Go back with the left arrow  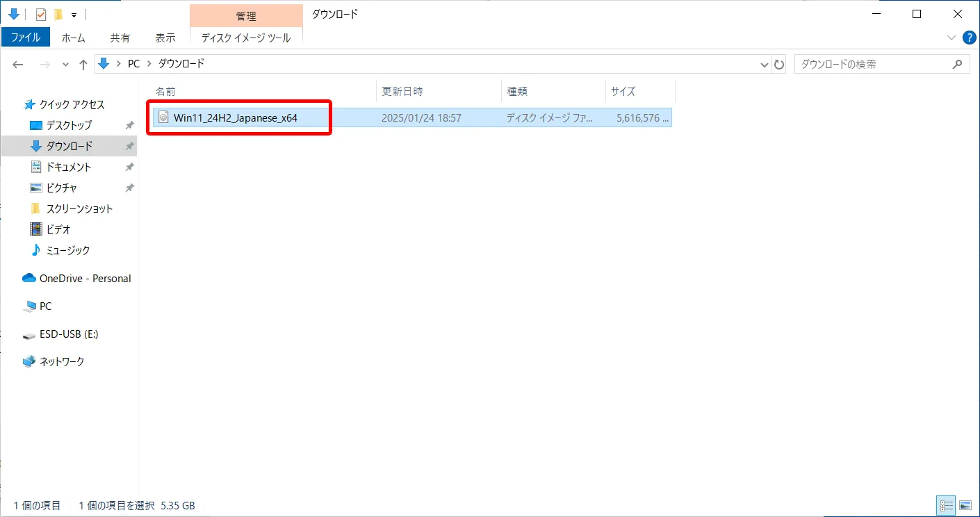coord(19,64)
